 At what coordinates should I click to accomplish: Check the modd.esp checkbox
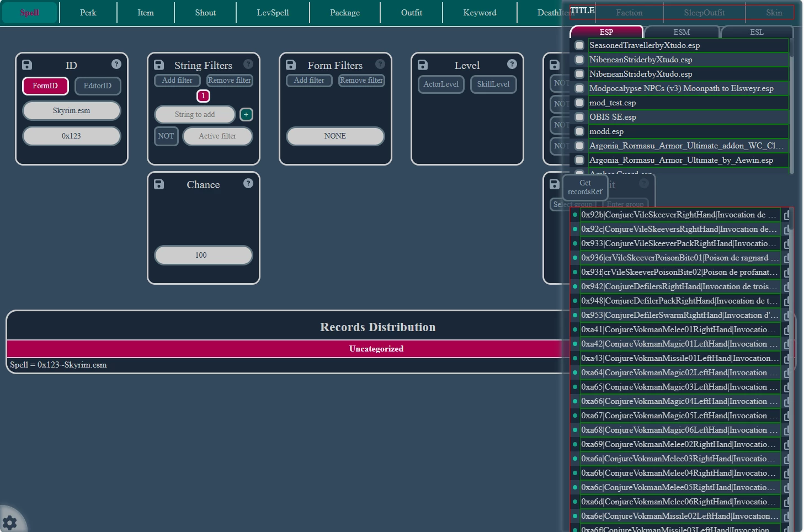pyautogui.click(x=579, y=131)
